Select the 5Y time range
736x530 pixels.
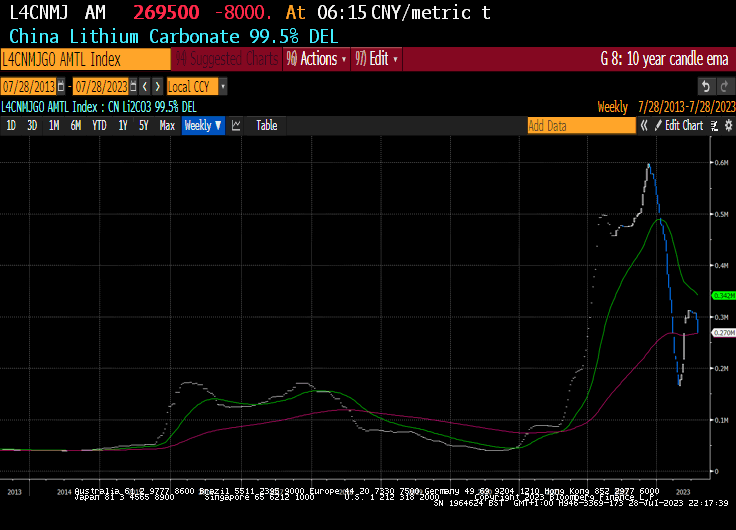coord(143,125)
